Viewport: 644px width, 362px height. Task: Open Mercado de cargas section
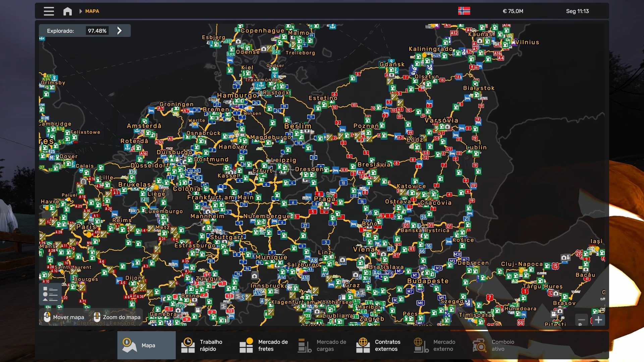tap(322, 345)
